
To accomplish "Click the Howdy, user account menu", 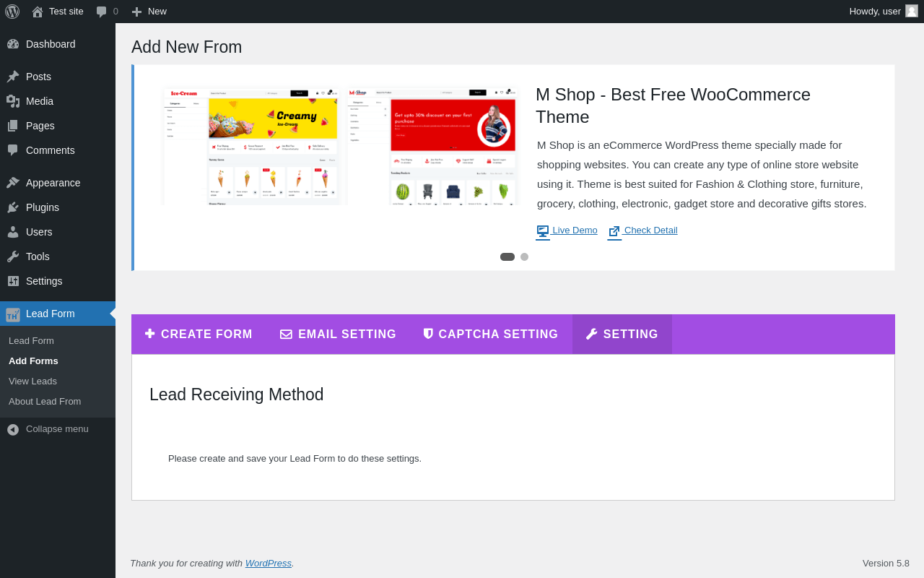I will [x=883, y=12].
